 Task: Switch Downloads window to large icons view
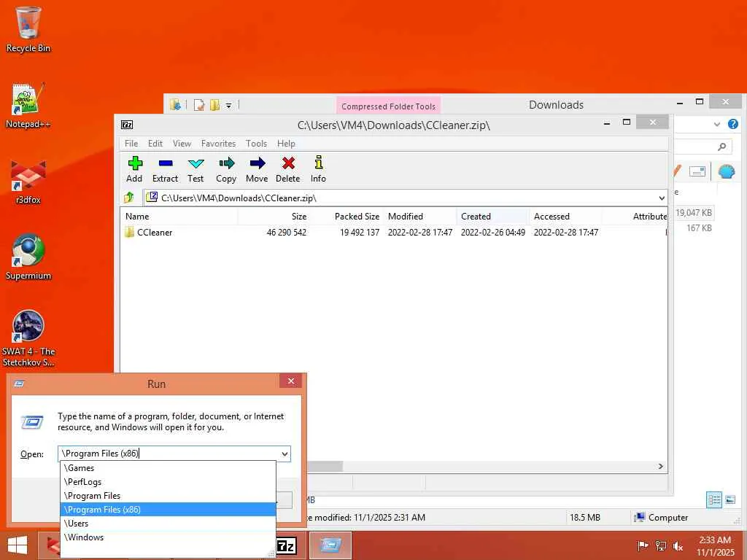(x=730, y=500)
